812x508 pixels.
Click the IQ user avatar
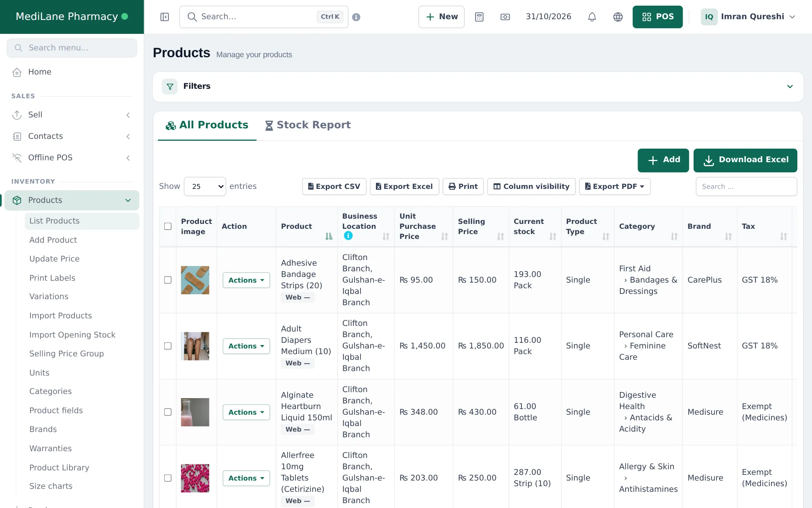[709, 17]
